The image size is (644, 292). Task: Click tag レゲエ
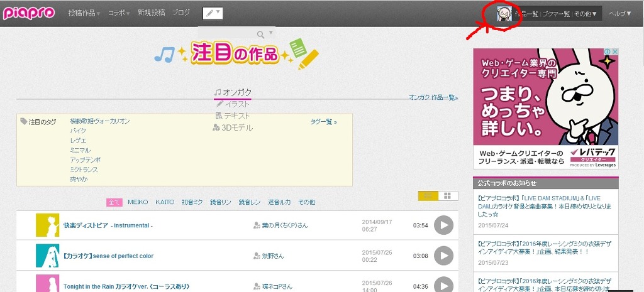coord(78,141)
